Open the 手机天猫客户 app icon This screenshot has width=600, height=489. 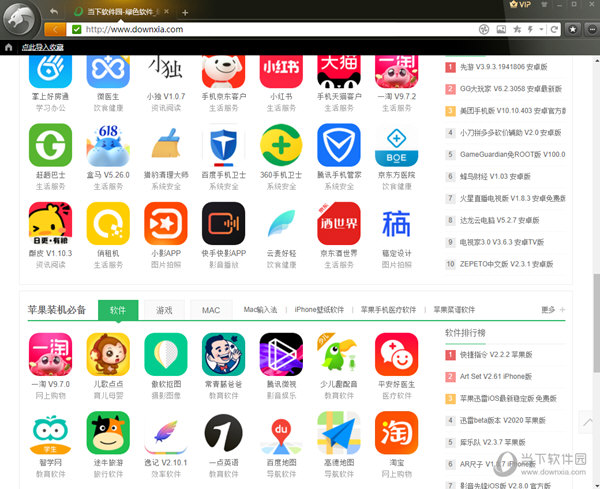(x=339, y=72)
